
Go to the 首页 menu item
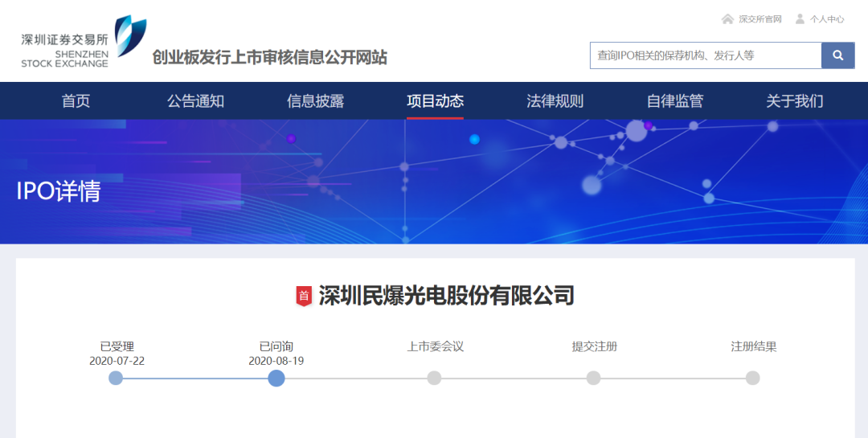76,100
